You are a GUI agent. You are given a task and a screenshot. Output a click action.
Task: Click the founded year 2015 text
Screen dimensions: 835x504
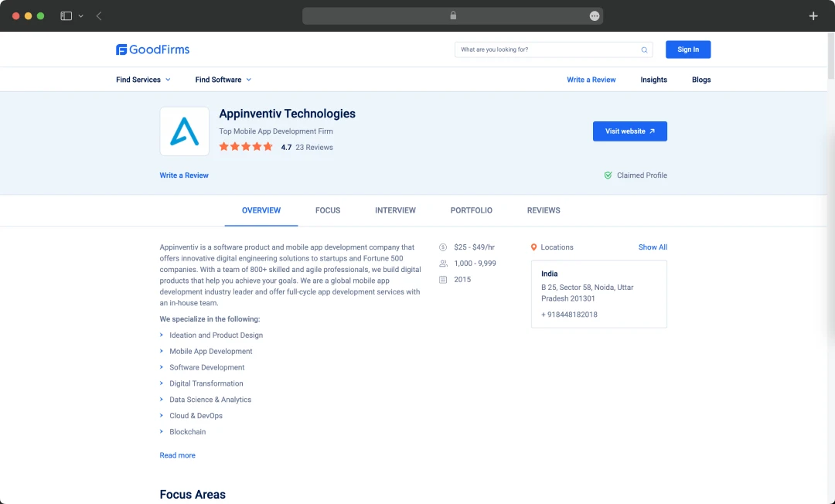[x=462, y=279]
